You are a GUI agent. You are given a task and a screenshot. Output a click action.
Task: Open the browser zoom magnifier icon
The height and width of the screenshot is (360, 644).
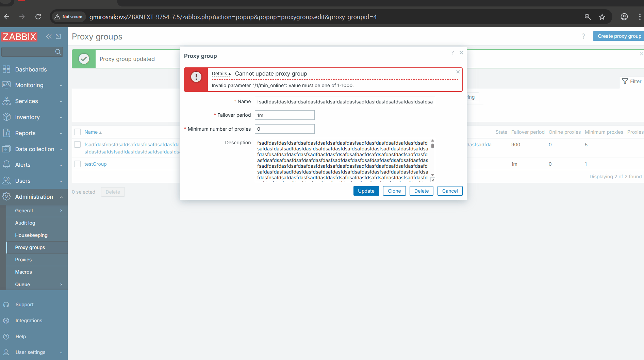(588, 17)
